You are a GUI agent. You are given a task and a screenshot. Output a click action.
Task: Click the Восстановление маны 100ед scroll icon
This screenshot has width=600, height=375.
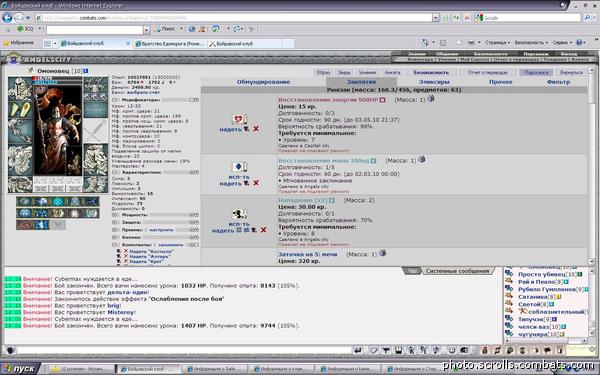click(240, 166)
